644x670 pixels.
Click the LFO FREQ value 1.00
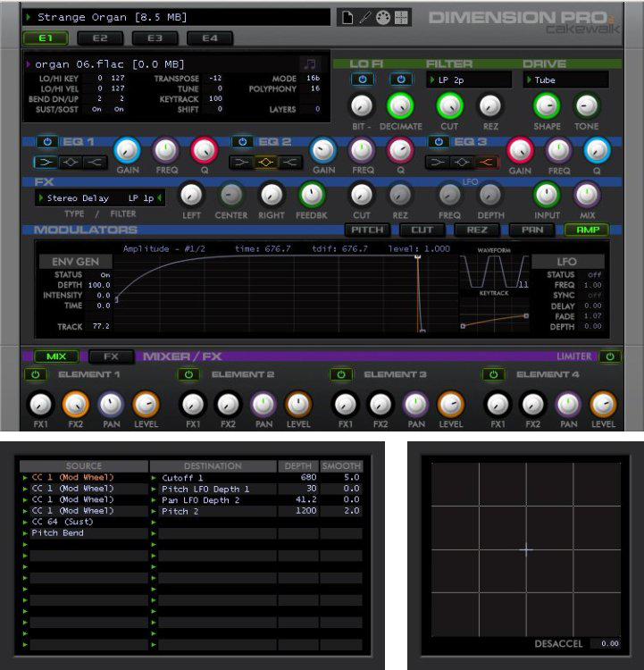point(593,285)
